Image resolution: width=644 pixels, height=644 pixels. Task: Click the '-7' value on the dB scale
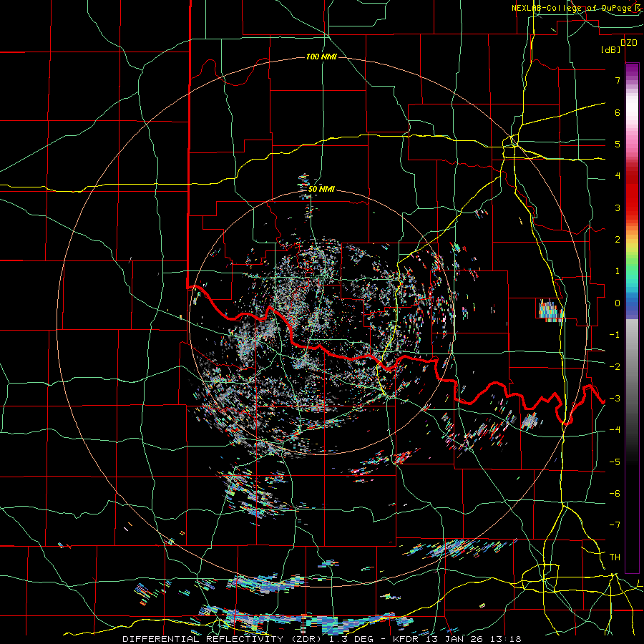[615, 525]
